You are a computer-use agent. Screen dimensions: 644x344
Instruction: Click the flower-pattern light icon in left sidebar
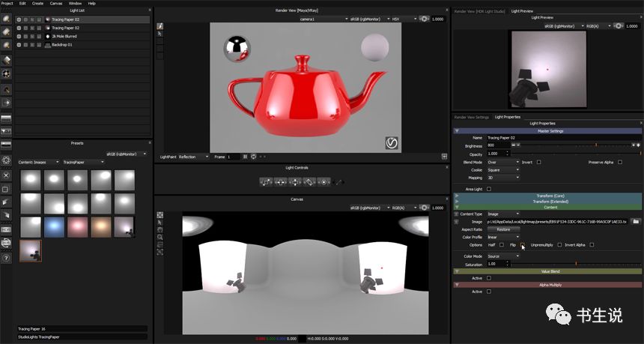(6, 74)
